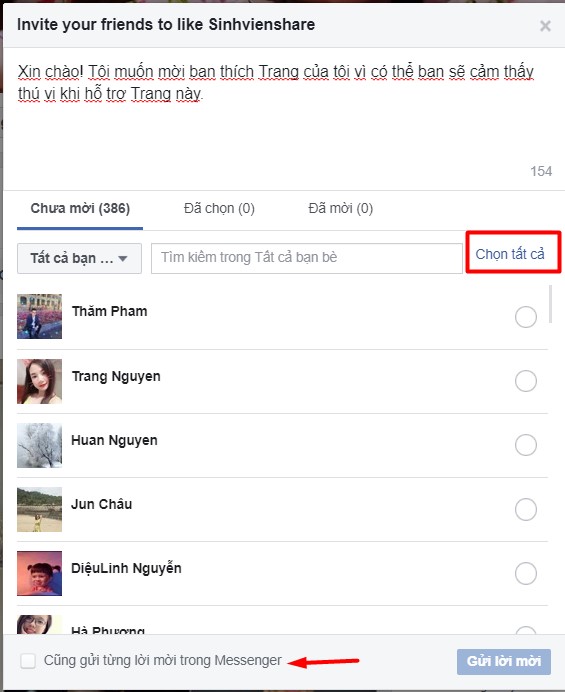The image size is (565, 692).
Task: Select the radio circle for Thăm Pham
Action: [x=526, y=317]
